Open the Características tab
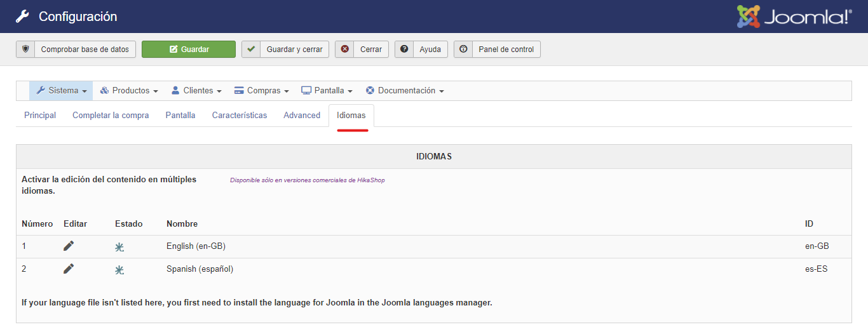Viewport: 868px width, 334px height. [240, 116]
